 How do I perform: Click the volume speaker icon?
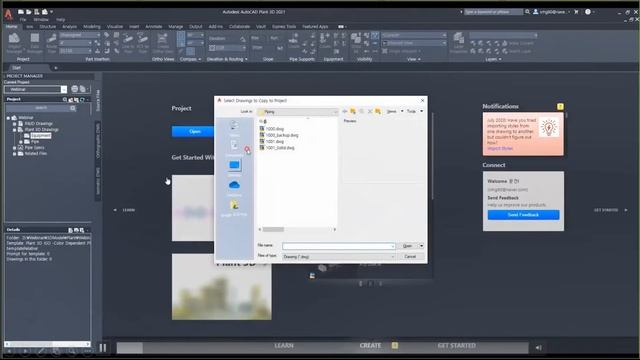tap(538, 348)
